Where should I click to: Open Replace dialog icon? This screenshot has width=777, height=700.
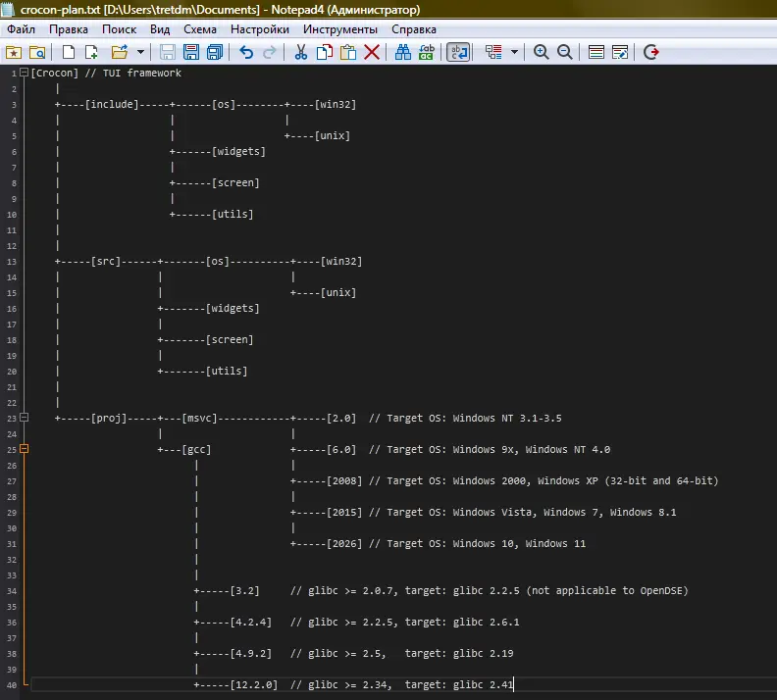click(x=427, y=52)
